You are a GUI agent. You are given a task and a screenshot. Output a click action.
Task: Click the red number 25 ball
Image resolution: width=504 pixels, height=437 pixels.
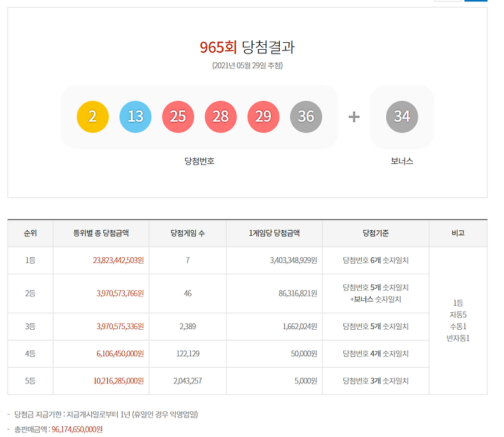point(178,117)
